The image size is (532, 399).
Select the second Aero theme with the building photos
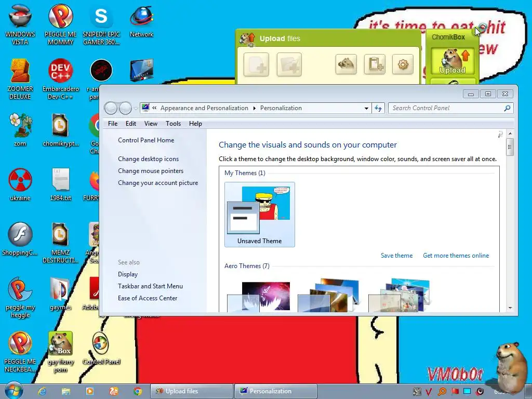(x=328, y=295)
